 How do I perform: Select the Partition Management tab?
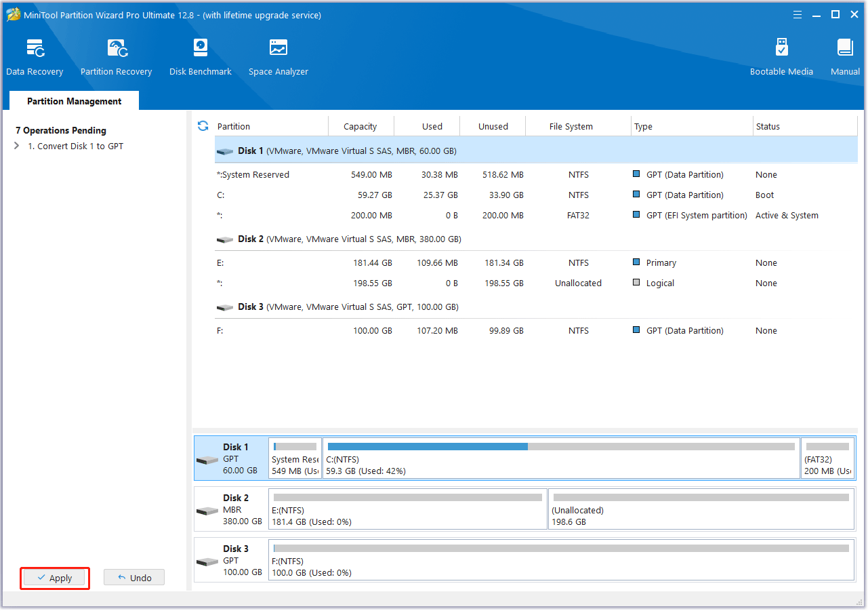coord(74,101)
